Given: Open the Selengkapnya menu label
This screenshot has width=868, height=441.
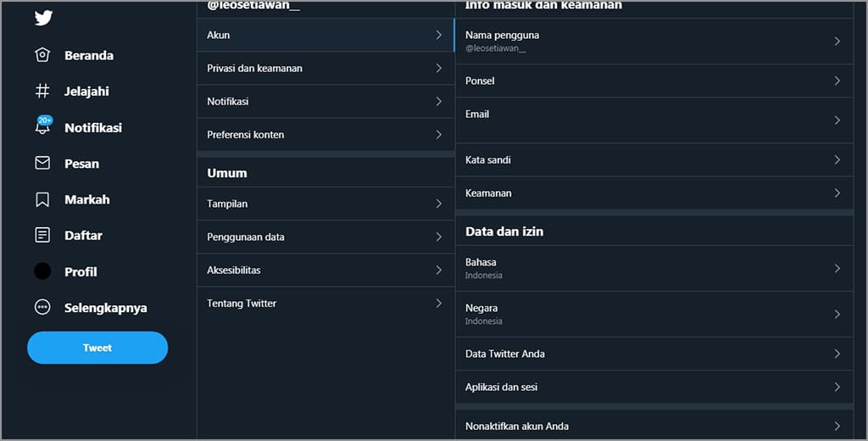Looking at the screenshot, I should (106, 308).
